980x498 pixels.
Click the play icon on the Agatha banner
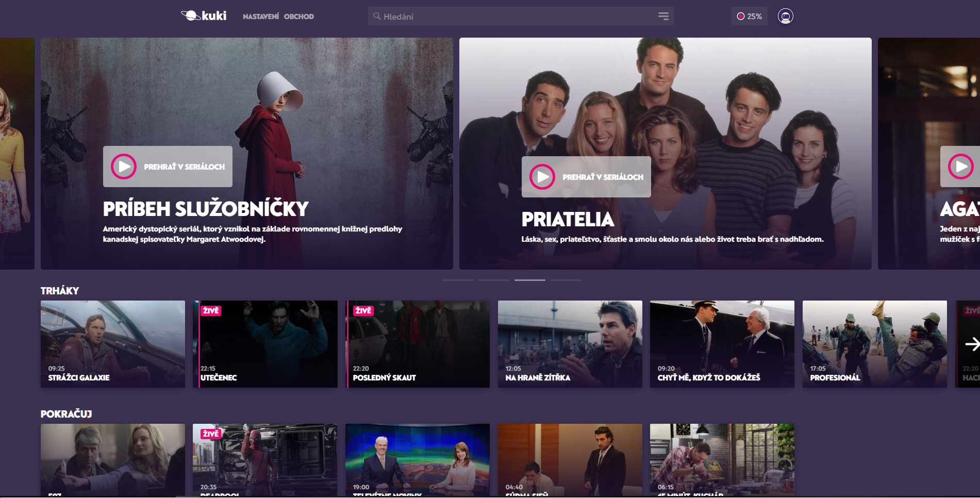point(961,167)
